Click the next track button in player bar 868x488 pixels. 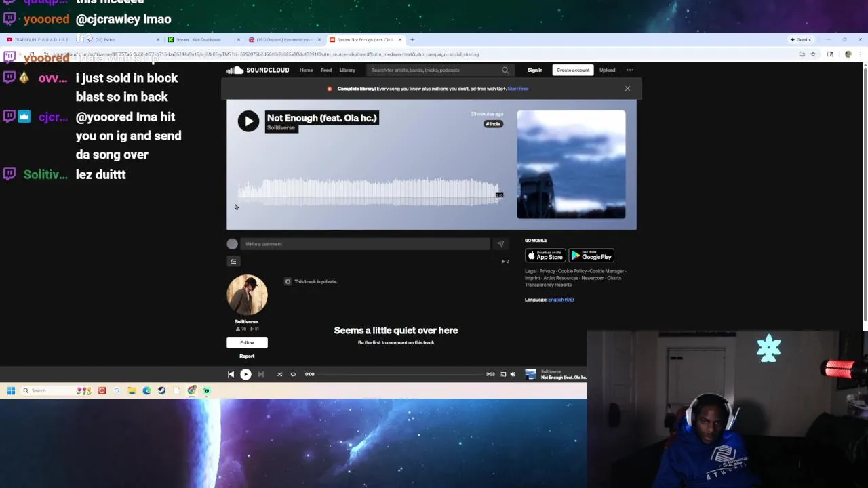(x=260, y=374)
